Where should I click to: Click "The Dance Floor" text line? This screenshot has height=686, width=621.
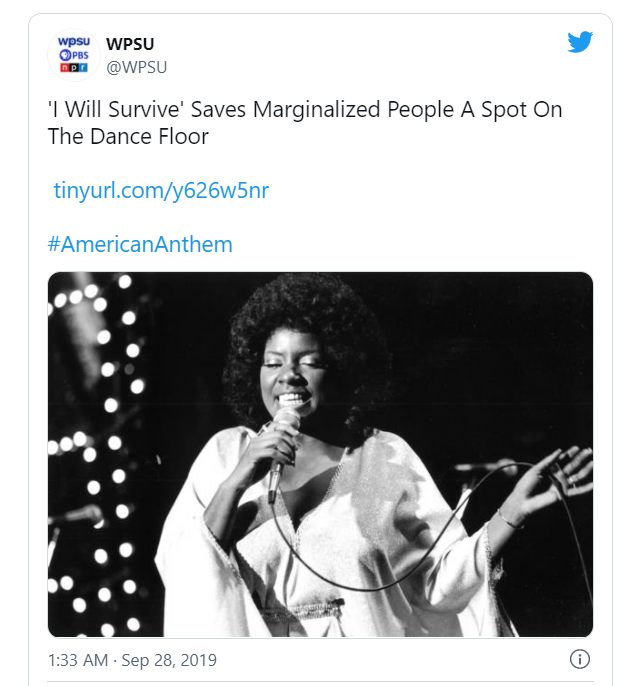(x=128, y=137)
